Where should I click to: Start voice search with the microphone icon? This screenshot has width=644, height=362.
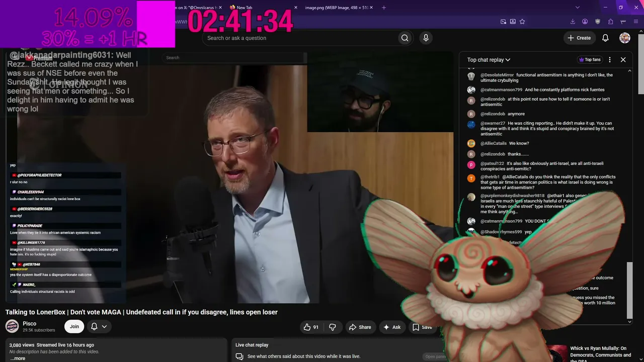pos(426,38)
